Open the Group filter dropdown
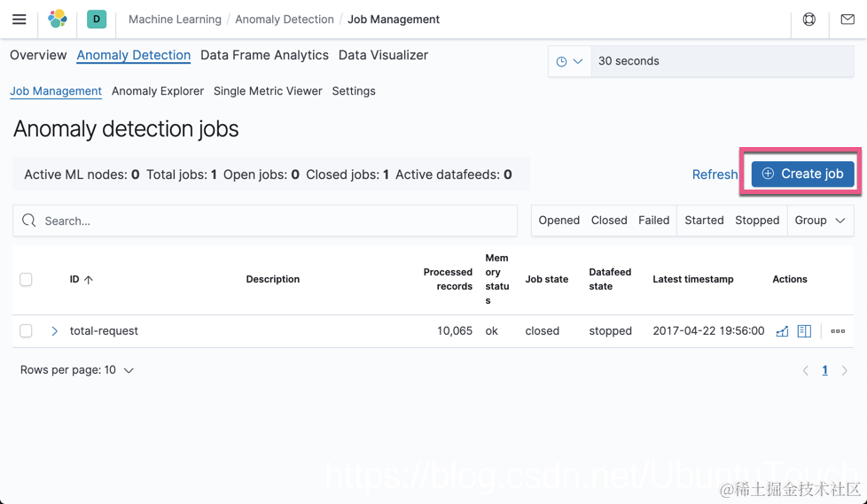 click(x=820, y=221)
